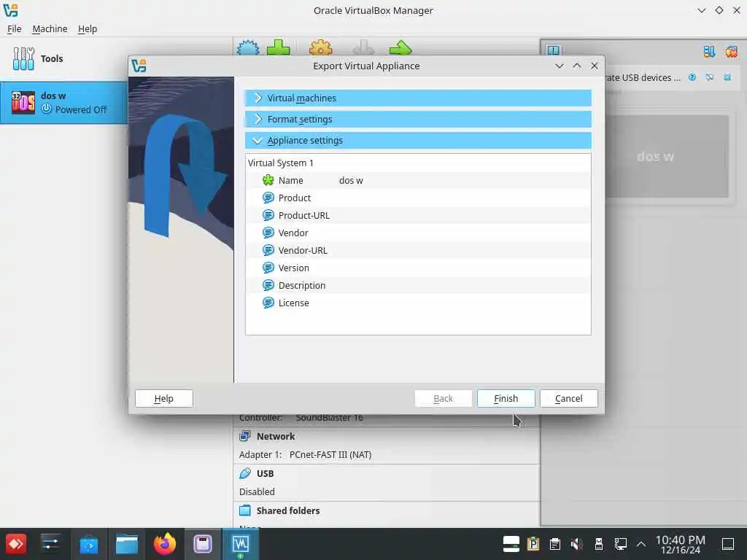747x560 pixels.
Task: Click the notification sort icon with the arrow
Action: click(709, 51)
